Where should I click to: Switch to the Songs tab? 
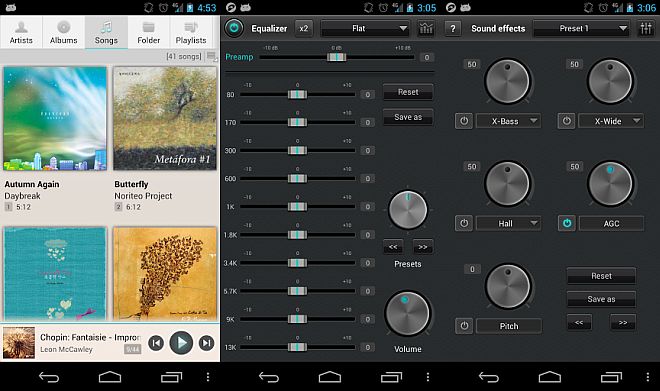coord(106,33)
